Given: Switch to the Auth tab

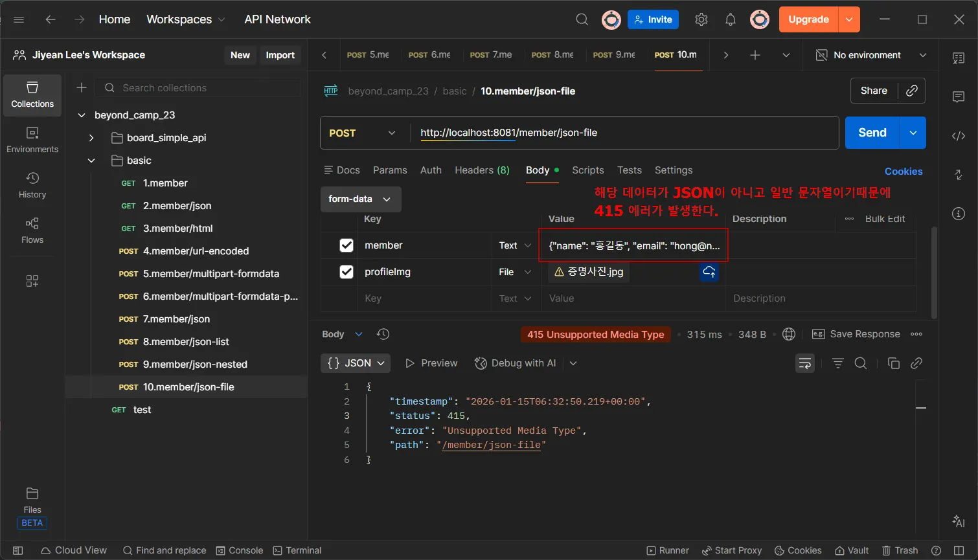Looking at the screenshot, I should (x=431, y=170).
